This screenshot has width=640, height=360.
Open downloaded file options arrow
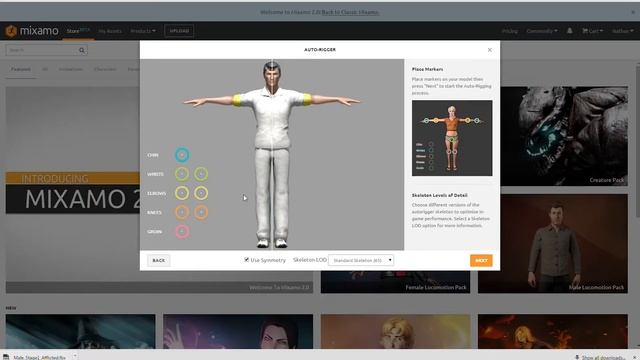pos(74,357)
